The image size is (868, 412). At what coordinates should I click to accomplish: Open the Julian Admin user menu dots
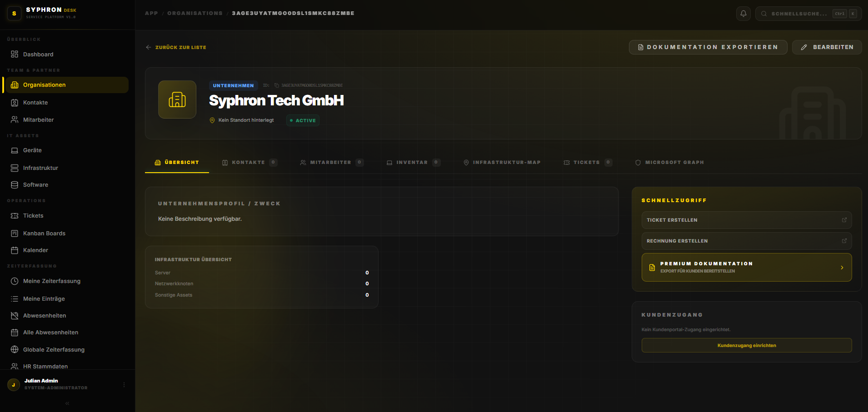pos(124,385)
